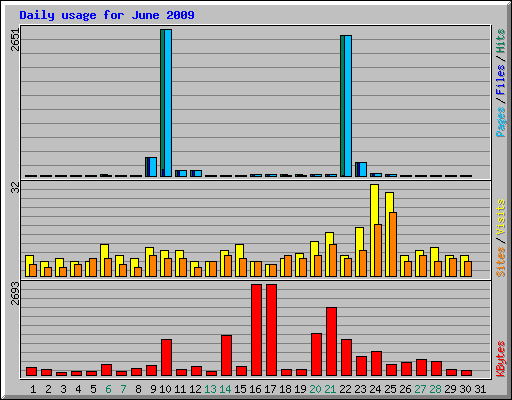The image size is (512, 400).
Task: Click the day 30 axis label
Action: coord(465,389)
